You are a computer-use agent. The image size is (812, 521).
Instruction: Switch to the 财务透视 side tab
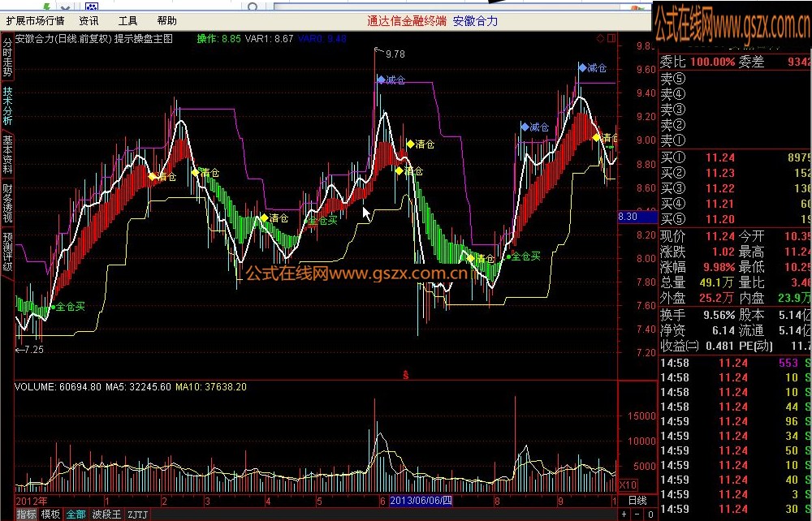point(7,203)
